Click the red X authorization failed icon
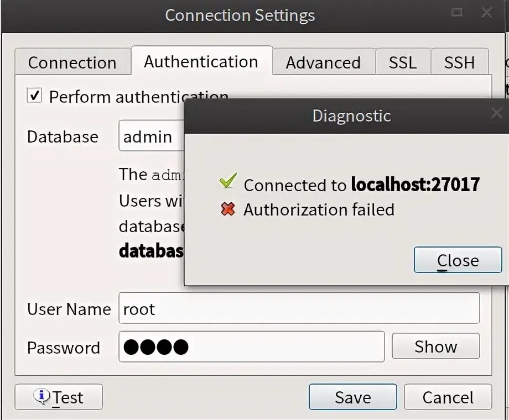Screen dimensions: 509x420 [228, 209]
